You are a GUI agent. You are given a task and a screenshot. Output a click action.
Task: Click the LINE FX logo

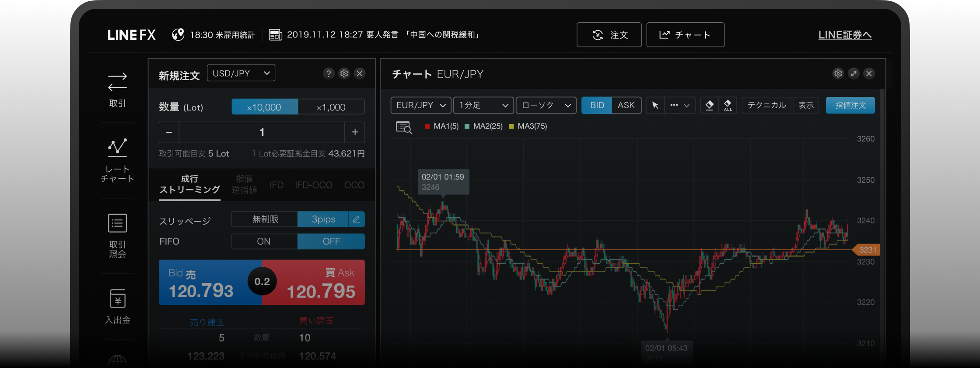(x=132, y=35)
